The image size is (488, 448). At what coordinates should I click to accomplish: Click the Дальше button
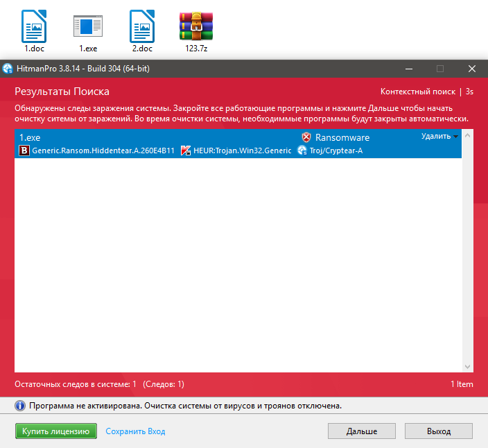tap(362, 431)
